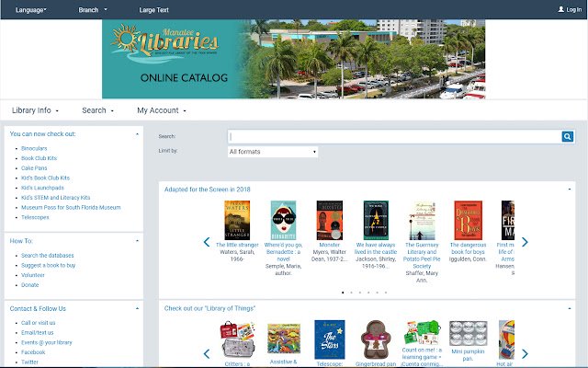Expand the Search menu

(x=97, y=110)
